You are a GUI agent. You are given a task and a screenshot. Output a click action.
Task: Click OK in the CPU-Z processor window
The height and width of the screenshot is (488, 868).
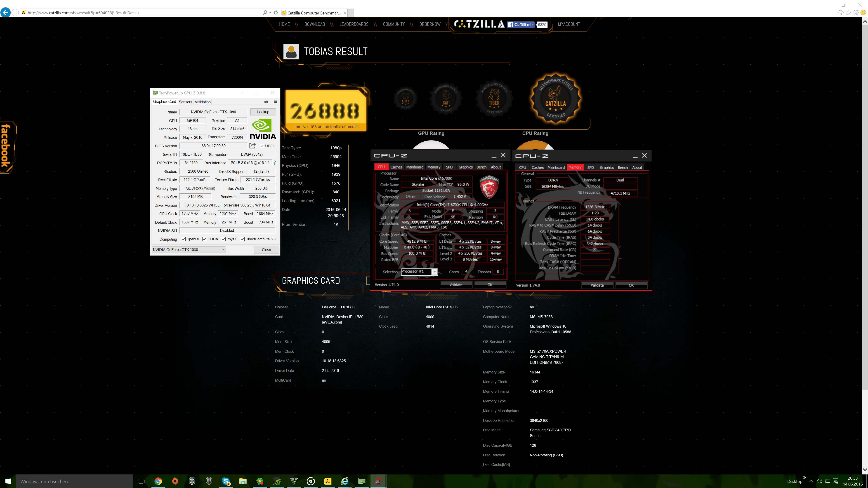pyautogui.click(x=490, y=285)
